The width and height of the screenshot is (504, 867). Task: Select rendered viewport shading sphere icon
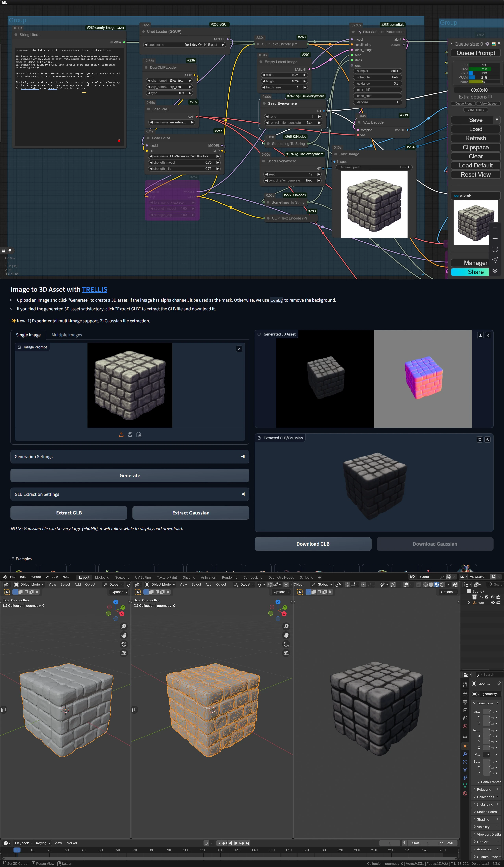tap(442, 585)
